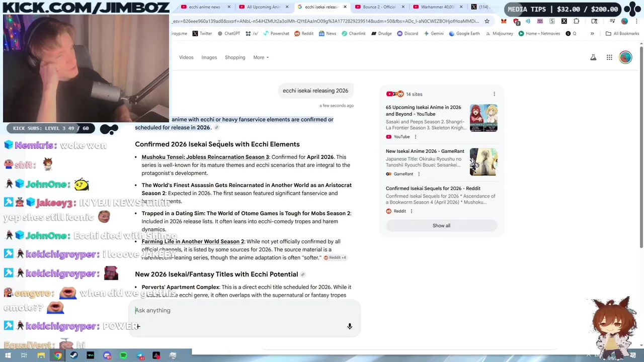Image resolution: width=644 pixels, height=362 pixels.
Task: Open the Drudge bookmark
Action: coord(381,34)
